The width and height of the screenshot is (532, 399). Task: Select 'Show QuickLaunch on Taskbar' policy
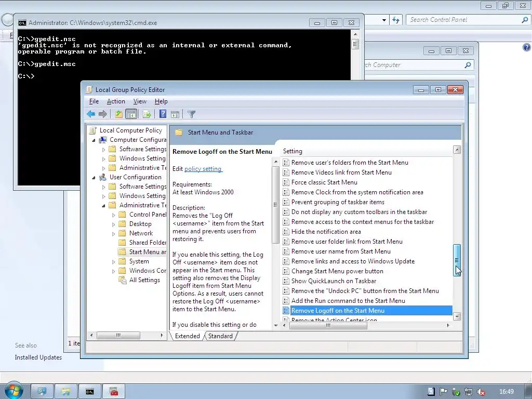[x=334, y=281]
